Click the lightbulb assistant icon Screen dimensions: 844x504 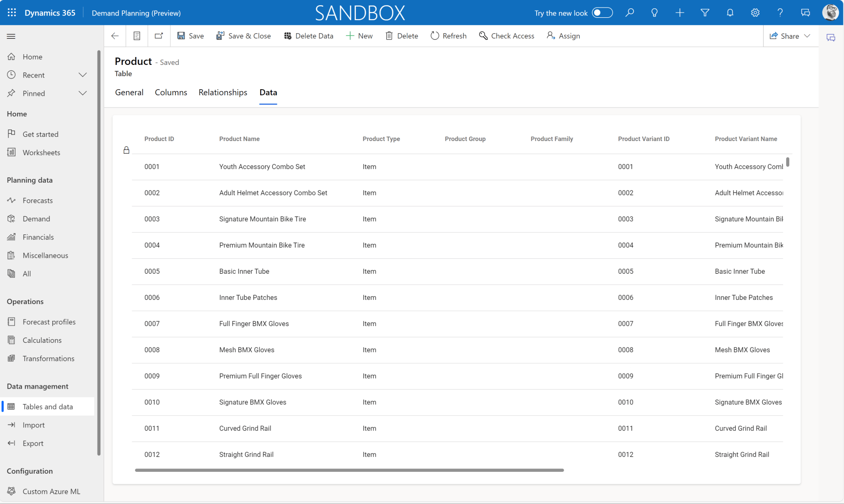[654, 13]
